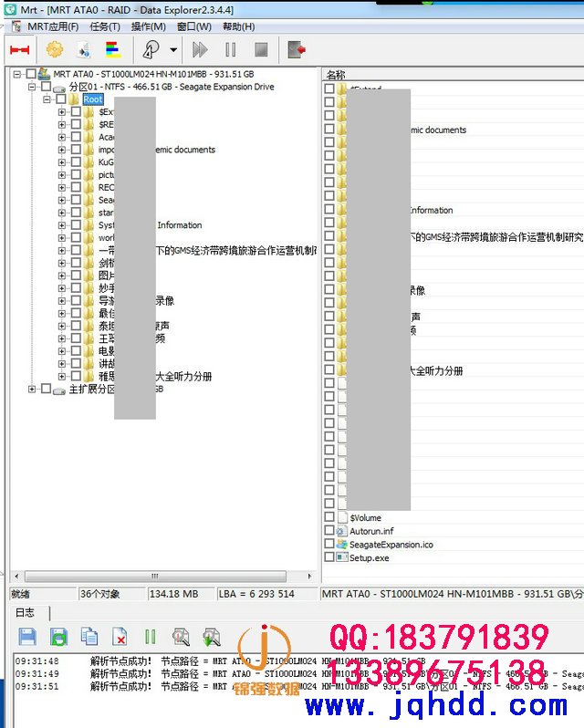The width and height of the screenshot is (584, 728).
Task: Click the pause toolbar button
Action: click(x=230, y=49)
